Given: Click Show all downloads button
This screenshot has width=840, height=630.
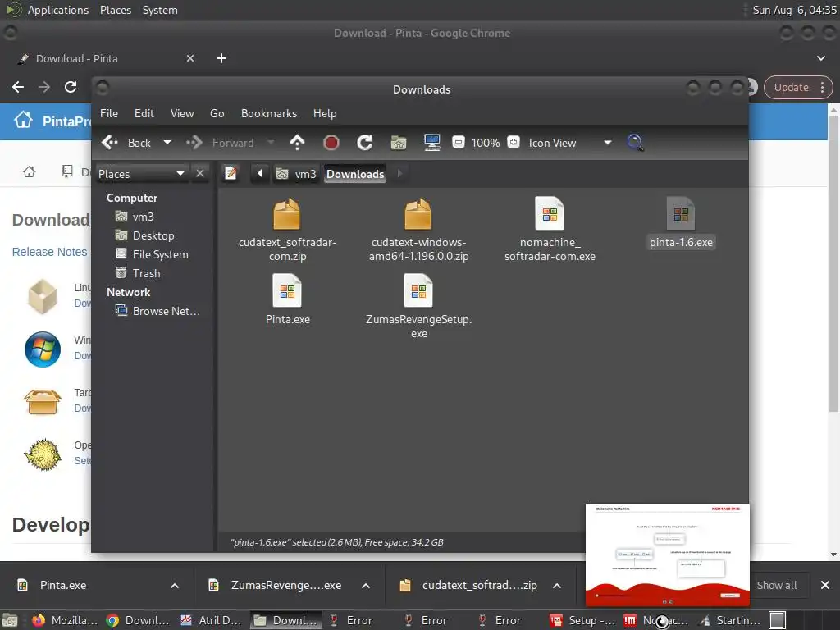Looking at the screenshot, I should [777, 586].
